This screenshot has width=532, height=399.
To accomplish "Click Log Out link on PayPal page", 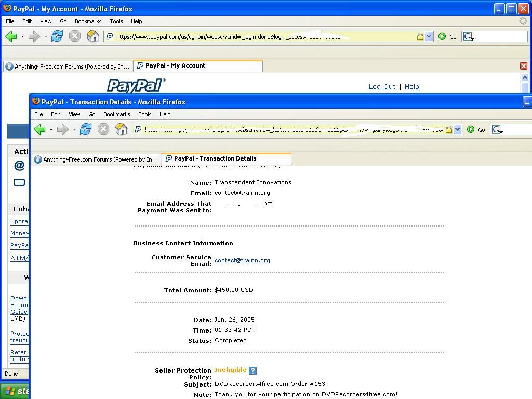I will click(x=382, y=87).
